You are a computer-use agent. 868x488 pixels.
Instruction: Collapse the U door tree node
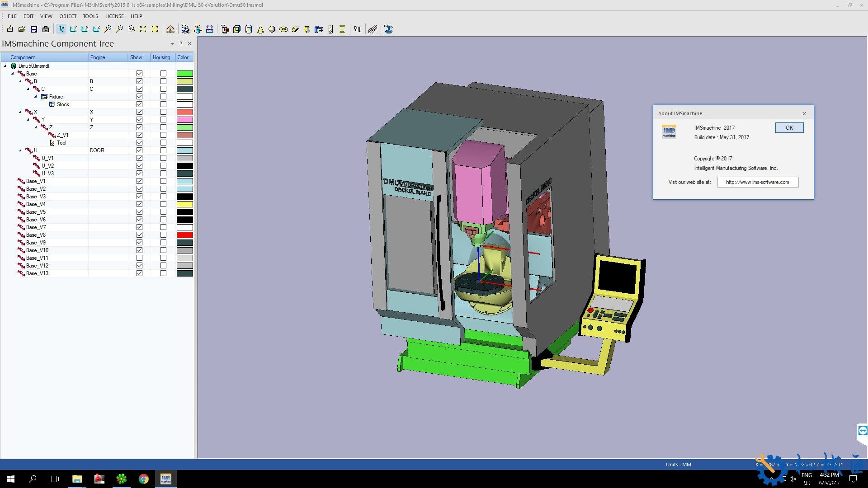(20, 150)
